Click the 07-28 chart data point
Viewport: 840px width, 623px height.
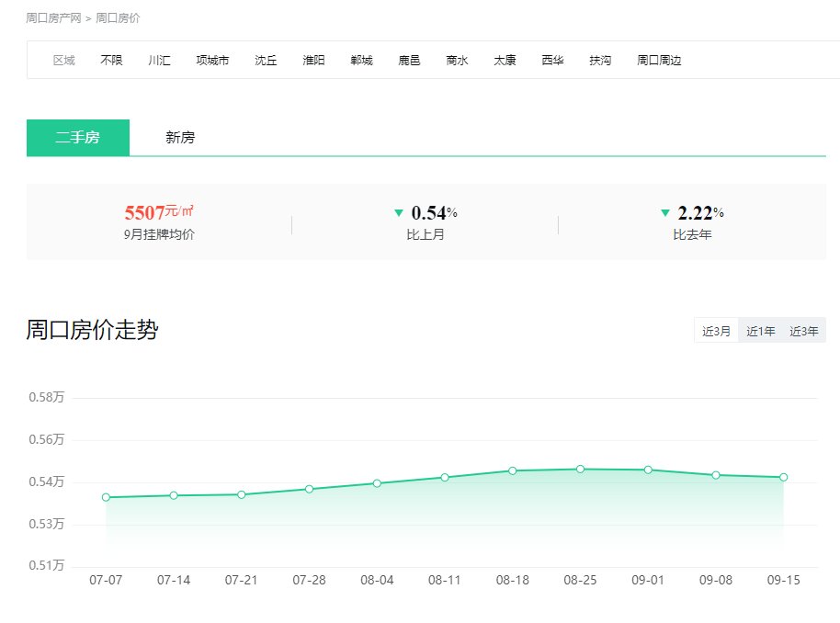click(x=309, y=489)
